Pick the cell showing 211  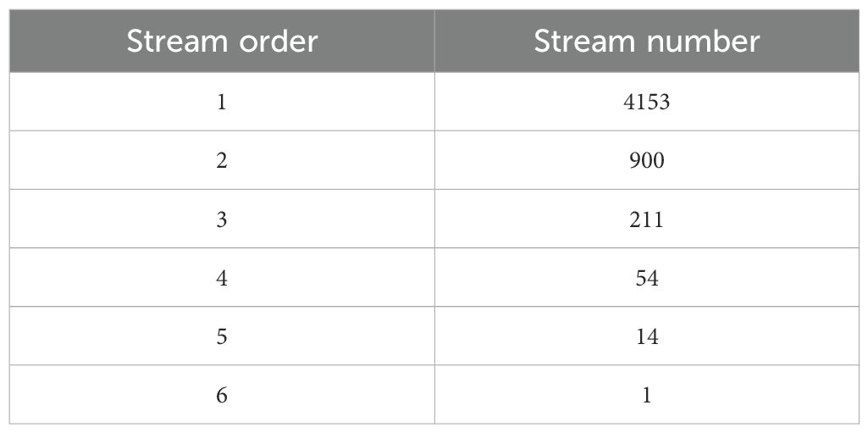(x=647, y=219)
